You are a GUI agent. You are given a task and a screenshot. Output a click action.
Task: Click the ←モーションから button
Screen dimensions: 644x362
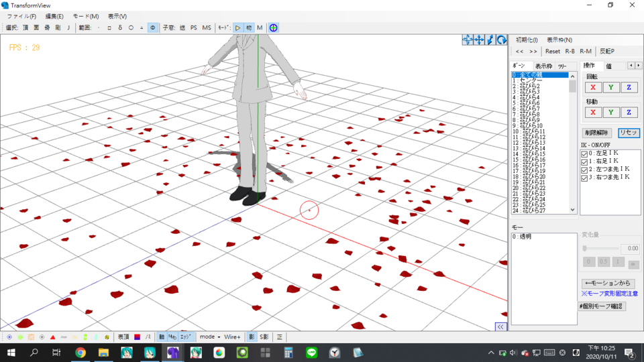(x=608, y=283)
